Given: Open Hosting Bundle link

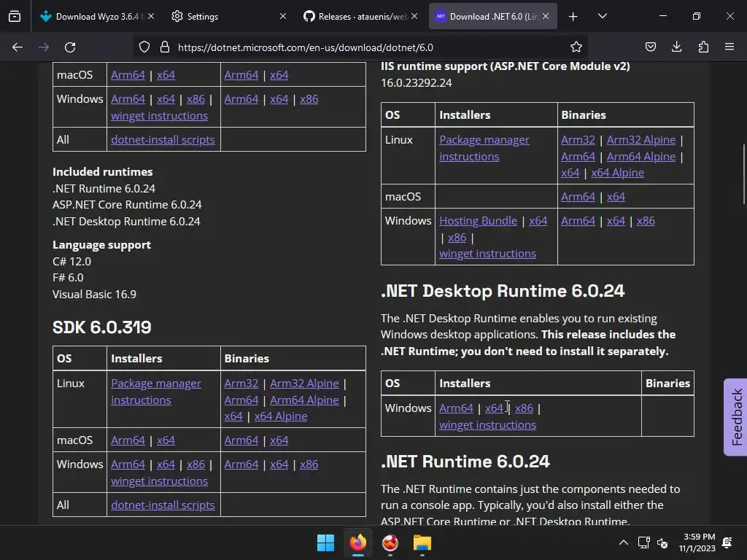Looking at the screenshot, I should tap(478, 221).
